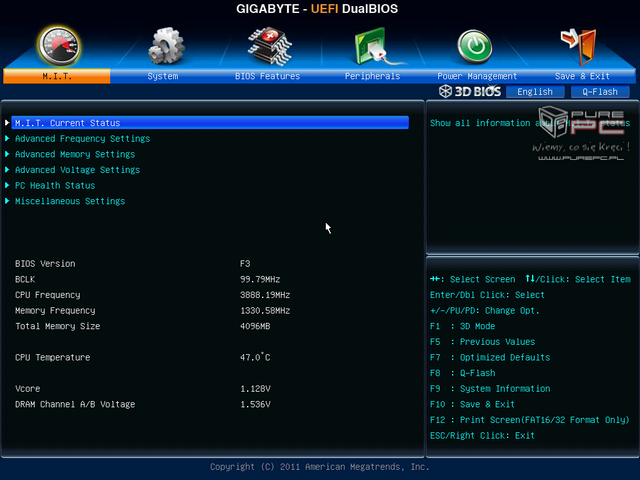Click arrow beside Advanced Frequency Settings
640x480 pixels.
[x=7, y=138]
